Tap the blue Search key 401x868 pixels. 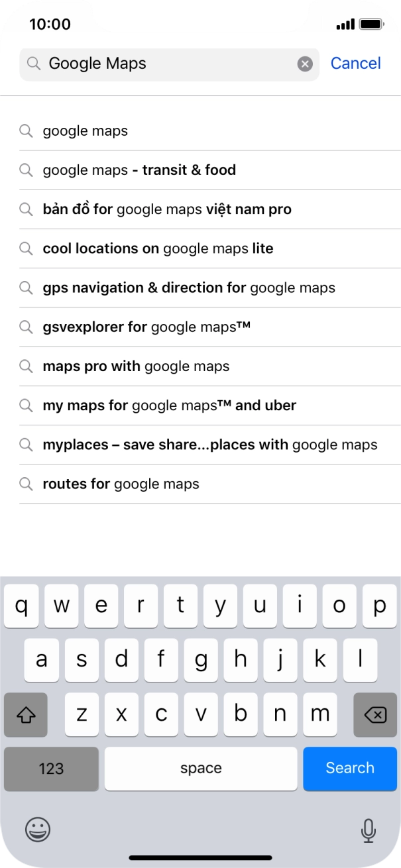tap(349, 768)
